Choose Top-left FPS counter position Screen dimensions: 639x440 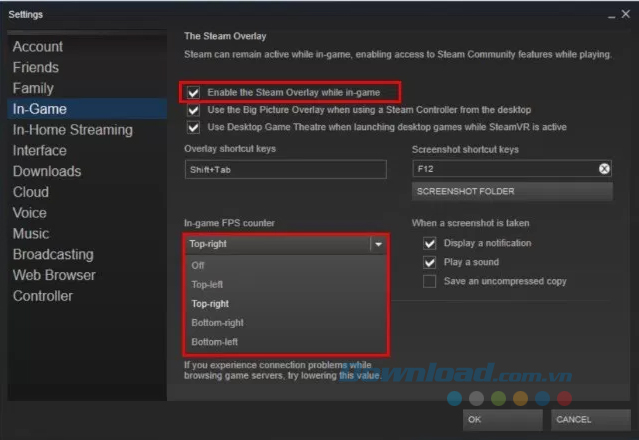coord(286,284)
